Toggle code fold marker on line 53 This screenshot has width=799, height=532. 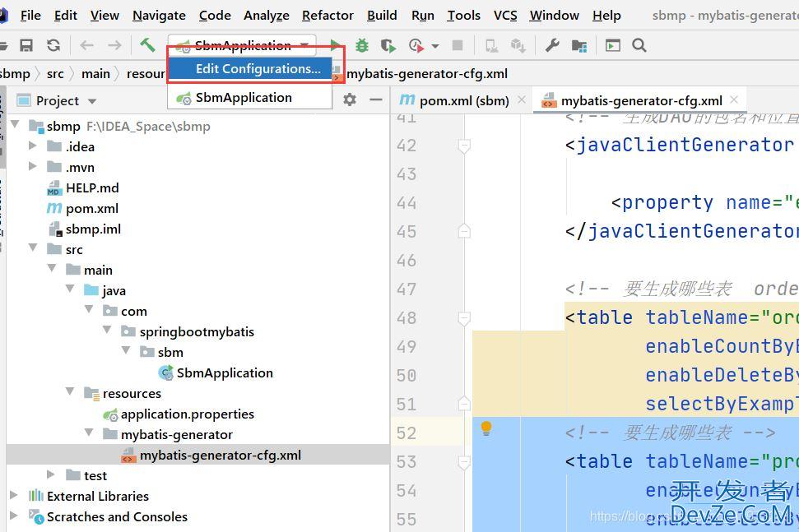[464, 462]
